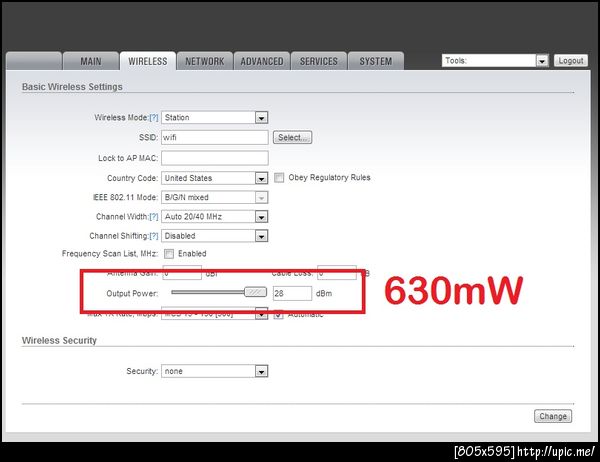This screenshot has height=462, width=600.
Task: Click the Logout button
Action: click(571, 60)
